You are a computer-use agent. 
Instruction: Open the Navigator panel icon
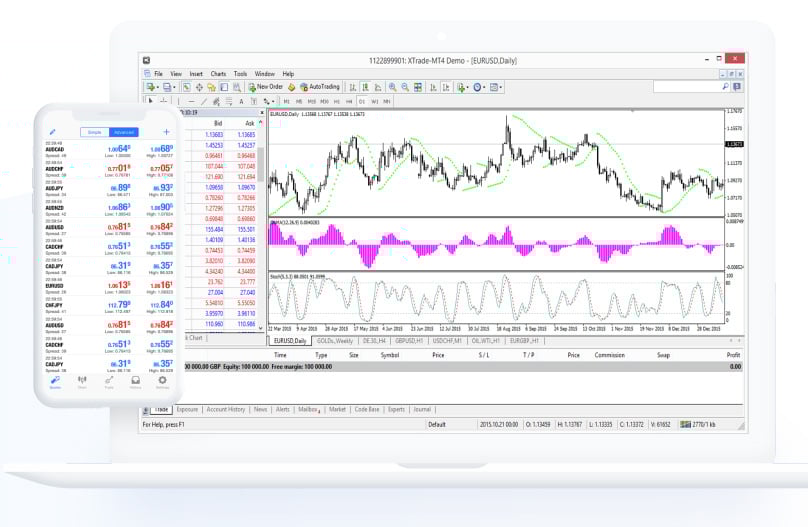[211, 88]
